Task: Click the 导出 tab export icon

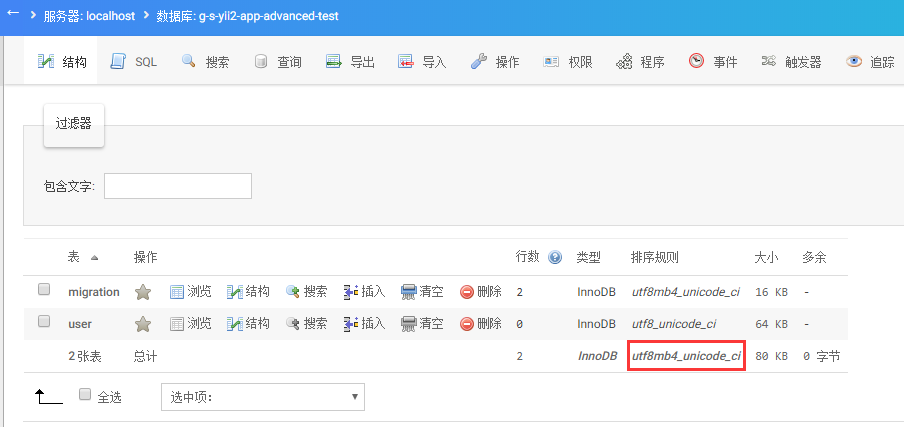Action: click(x=334, y=61)
